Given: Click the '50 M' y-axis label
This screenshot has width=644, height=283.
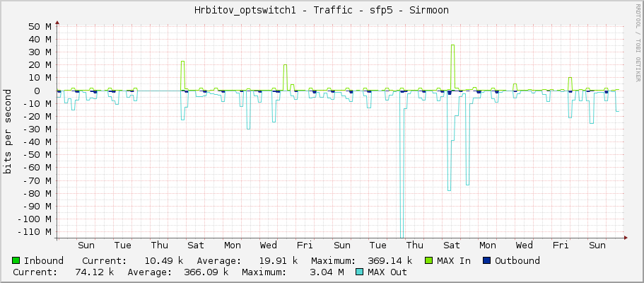Looking at the screenshot, I should coord(40,27).
